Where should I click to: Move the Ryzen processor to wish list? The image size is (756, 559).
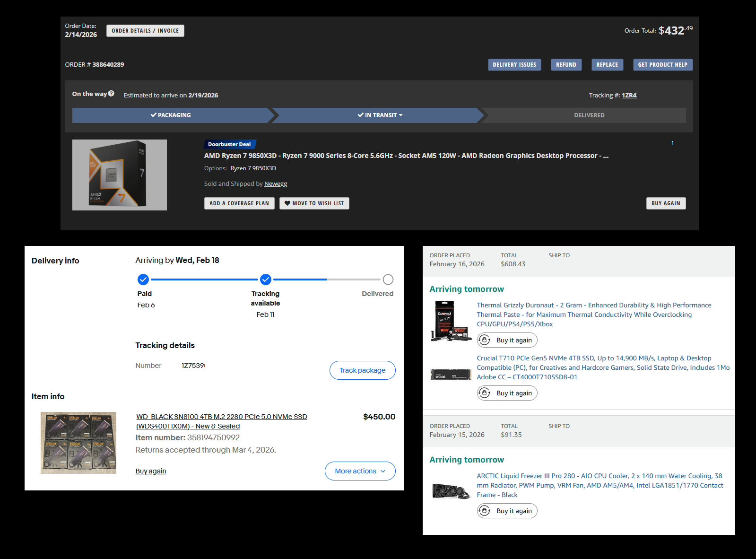314,203
